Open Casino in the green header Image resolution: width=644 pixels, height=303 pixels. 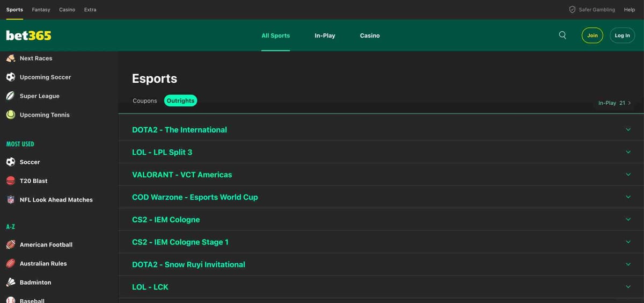(370, 35)
